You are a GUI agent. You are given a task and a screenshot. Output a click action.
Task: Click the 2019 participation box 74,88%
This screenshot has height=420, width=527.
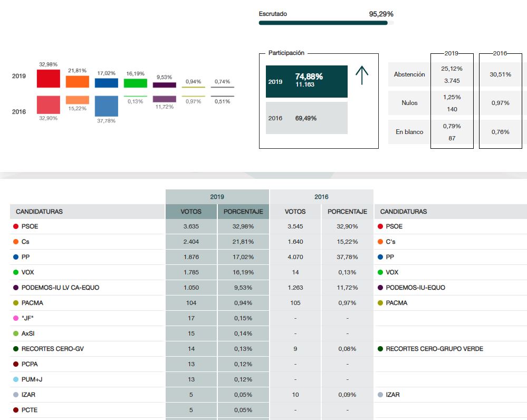[306, 81]
